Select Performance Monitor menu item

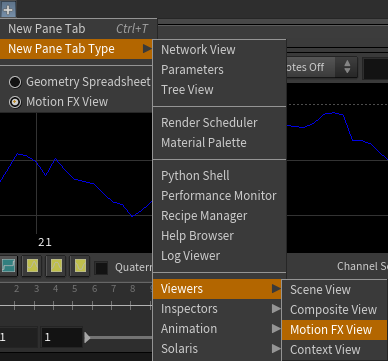[x=220, y=196]
